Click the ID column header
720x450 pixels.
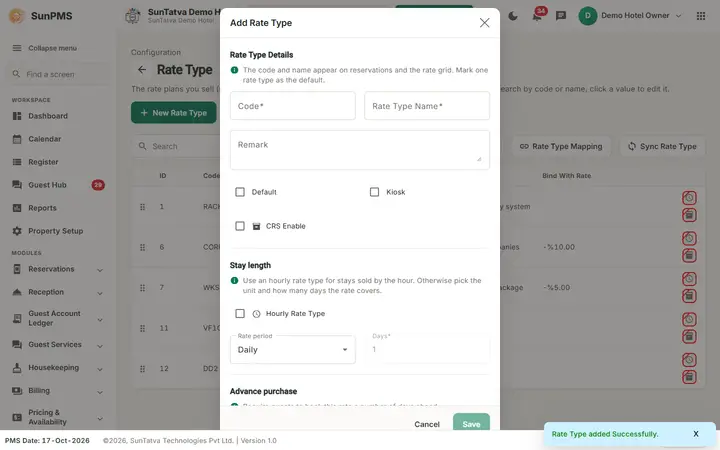pyautogui.click(x=163, y=175)
